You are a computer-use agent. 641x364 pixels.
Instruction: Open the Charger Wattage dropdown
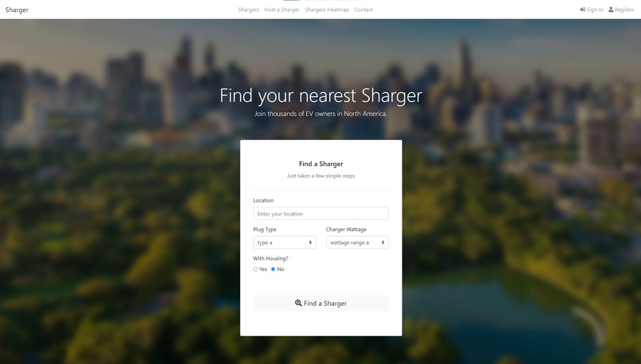pos(357,242)
